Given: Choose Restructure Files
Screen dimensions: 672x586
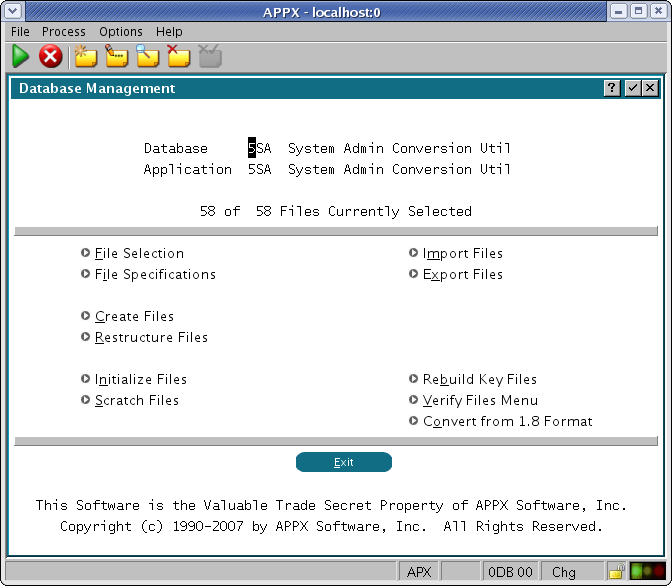Looking at the screenshot, I should 144,337.
